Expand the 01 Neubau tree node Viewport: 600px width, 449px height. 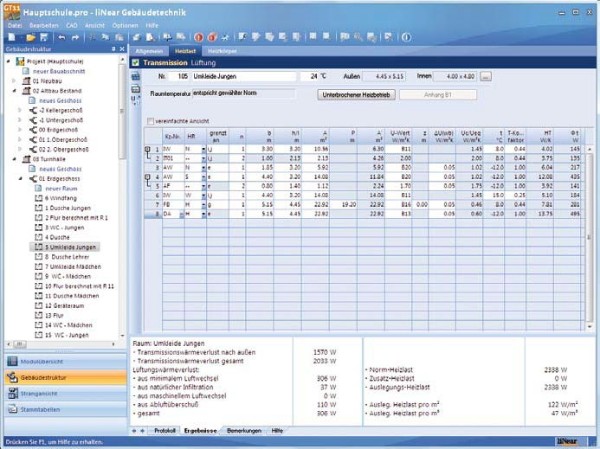[x=14, y=81]
